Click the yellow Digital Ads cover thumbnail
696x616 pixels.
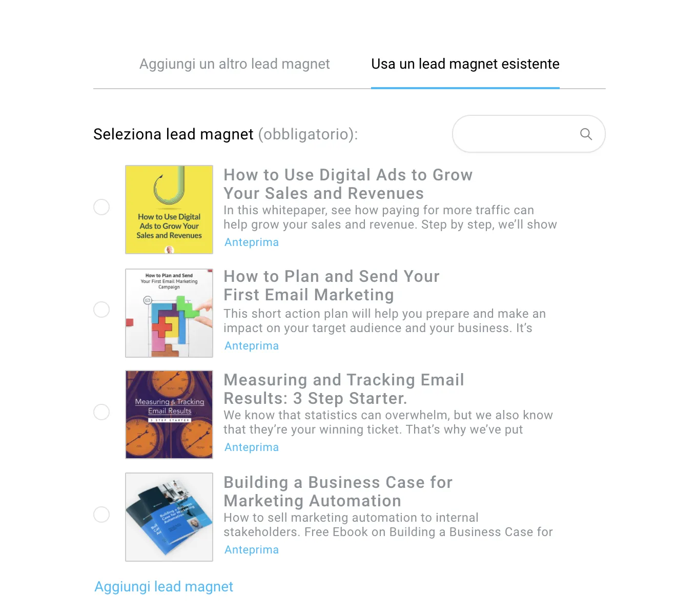pos(169,210)
